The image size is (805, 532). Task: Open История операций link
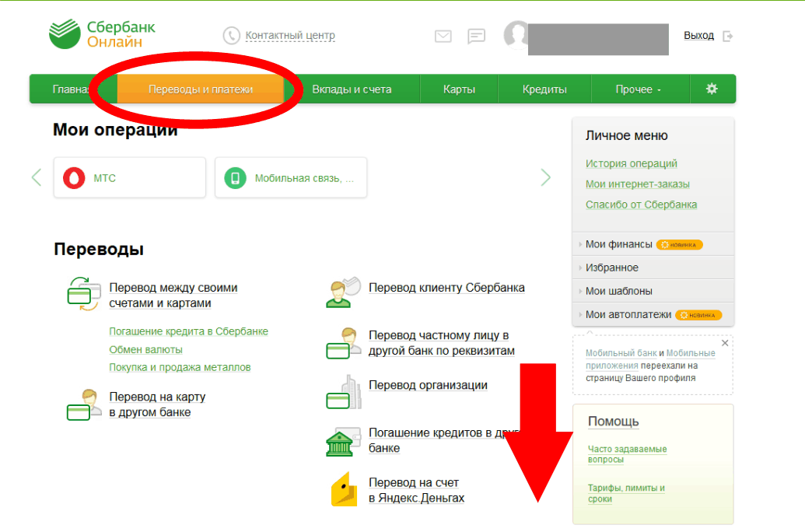(x=632, y=163)
